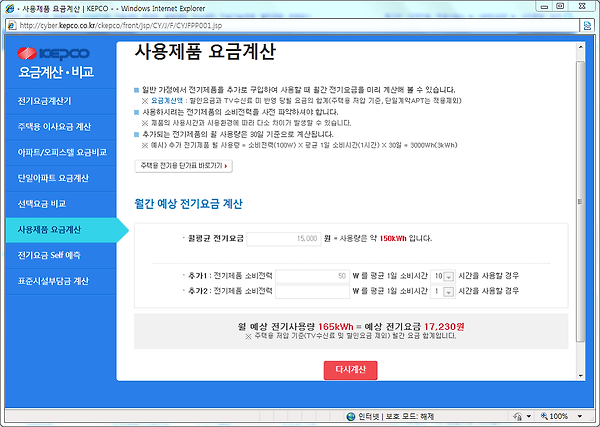Click the vertical scrollbar thumb

point(580,201)
